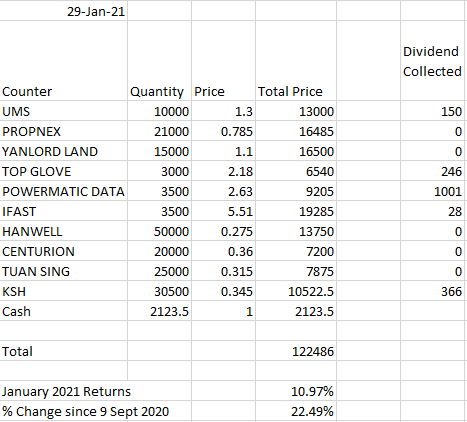Select the UMS counter cell
467x422 pixels.
pyautogui.click(x=63, y=111)
